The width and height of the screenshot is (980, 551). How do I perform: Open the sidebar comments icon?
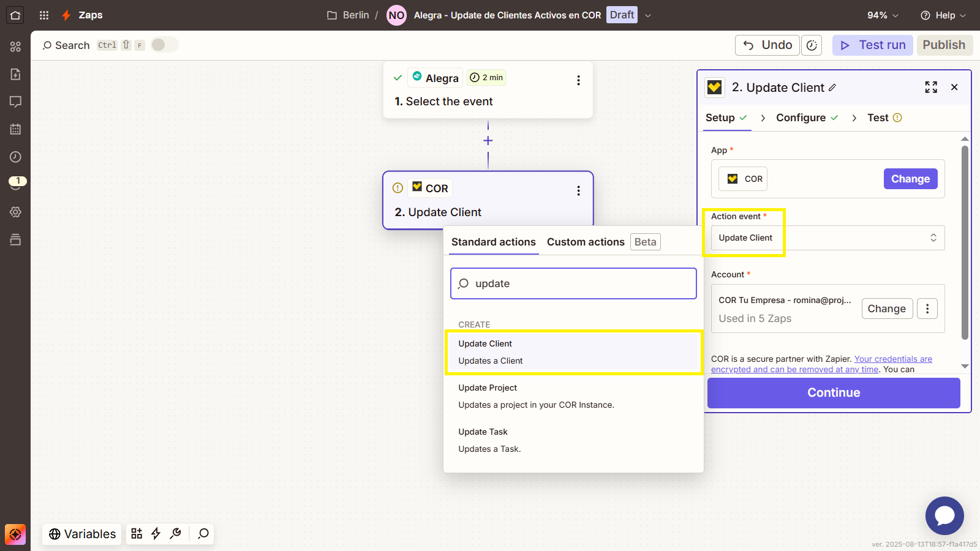point(15,102)
